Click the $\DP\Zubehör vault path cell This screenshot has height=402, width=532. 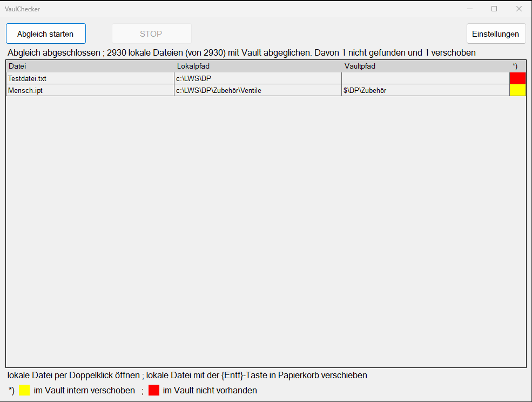click(x=426, y=90)
